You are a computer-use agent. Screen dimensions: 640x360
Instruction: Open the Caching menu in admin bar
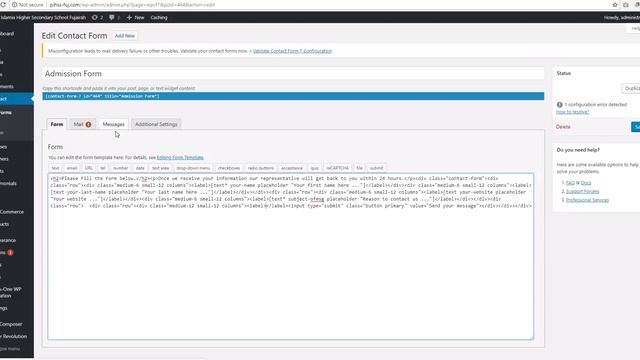coord(159,18)
